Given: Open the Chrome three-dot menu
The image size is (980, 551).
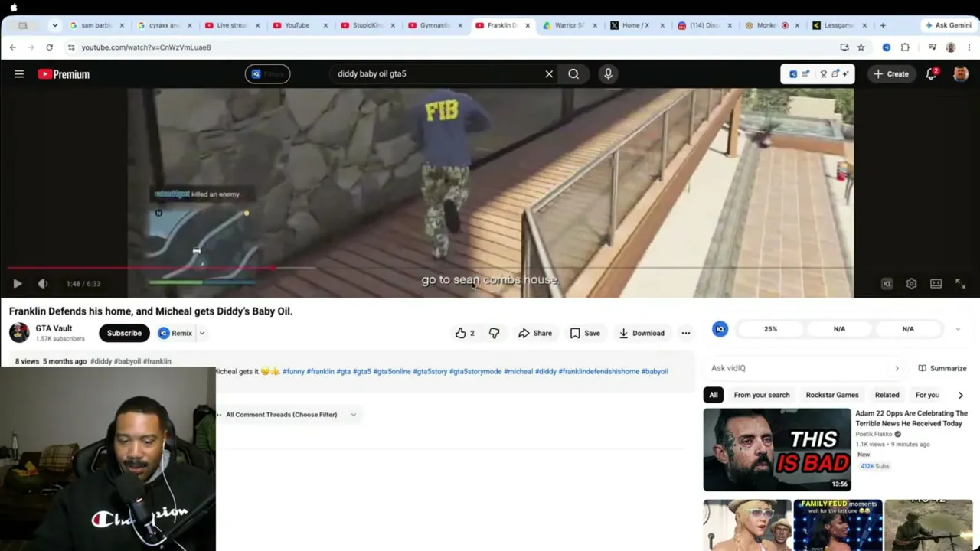Looking at the screenshot, I should click(969, 47).
